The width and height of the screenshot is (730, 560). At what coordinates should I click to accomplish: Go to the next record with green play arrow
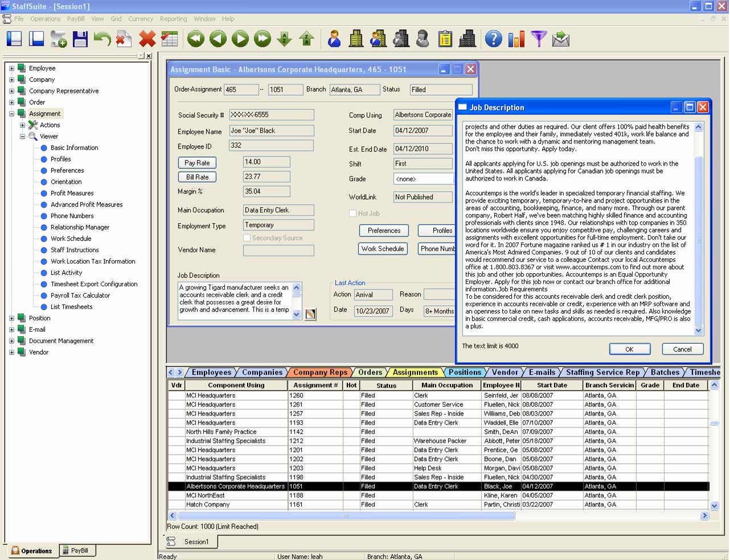[x=240, y=39]
